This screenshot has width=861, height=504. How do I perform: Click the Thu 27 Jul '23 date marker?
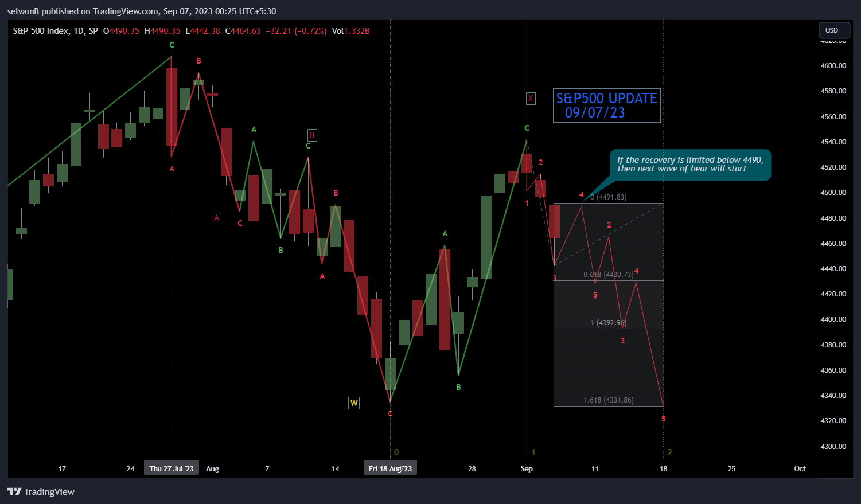(x=172, y=468)
